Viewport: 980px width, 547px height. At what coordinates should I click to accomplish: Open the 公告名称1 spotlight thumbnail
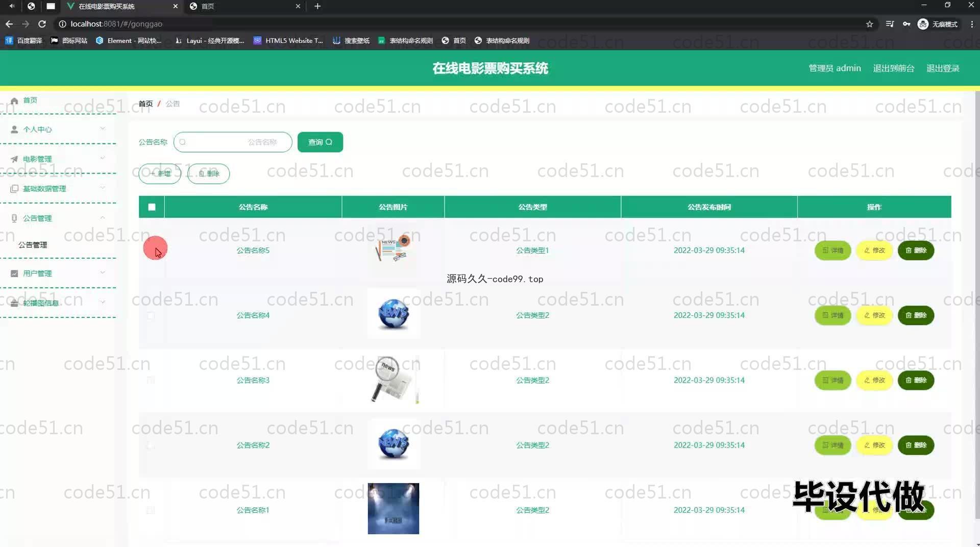[393, 509]
